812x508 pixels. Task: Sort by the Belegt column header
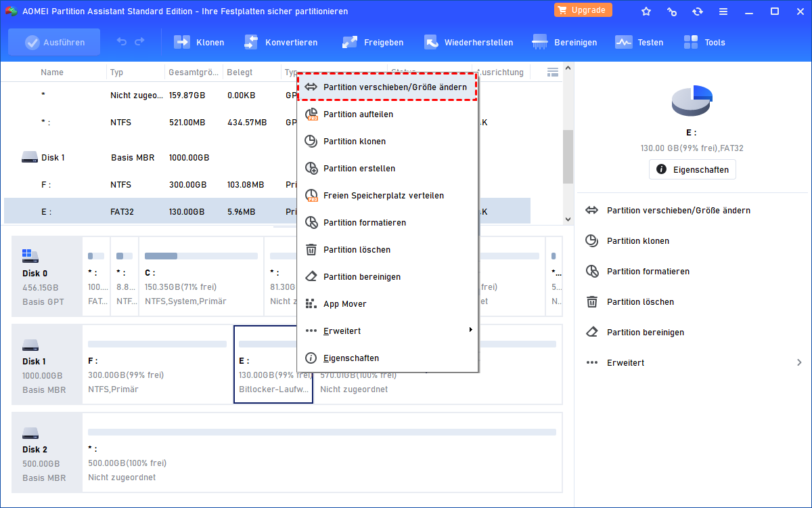click(240, 72)
